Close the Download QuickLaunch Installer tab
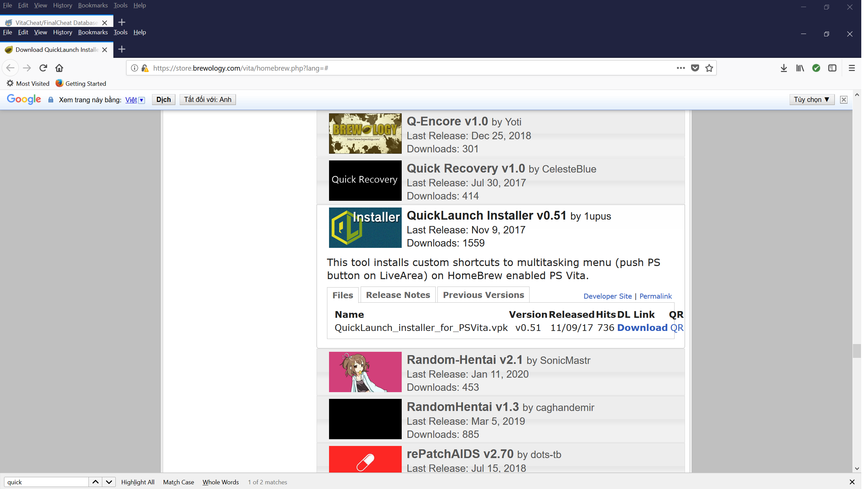Screen dimensions: 868x489 105,50
